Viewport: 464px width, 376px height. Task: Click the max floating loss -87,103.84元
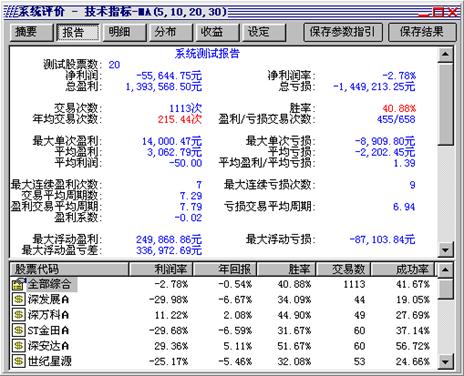(382, 239)
